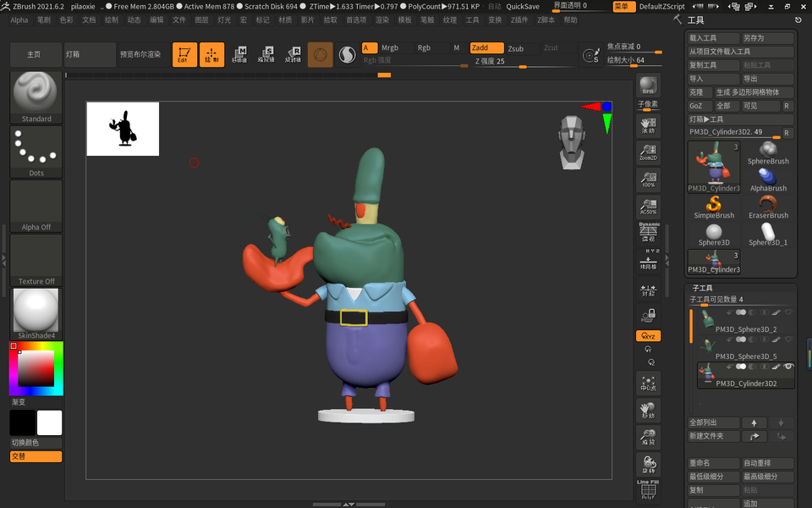The image size is (812, 508).
Task: Select the Scale gizmo S icon
Action: pyautogui.click(x=266, y=54)
